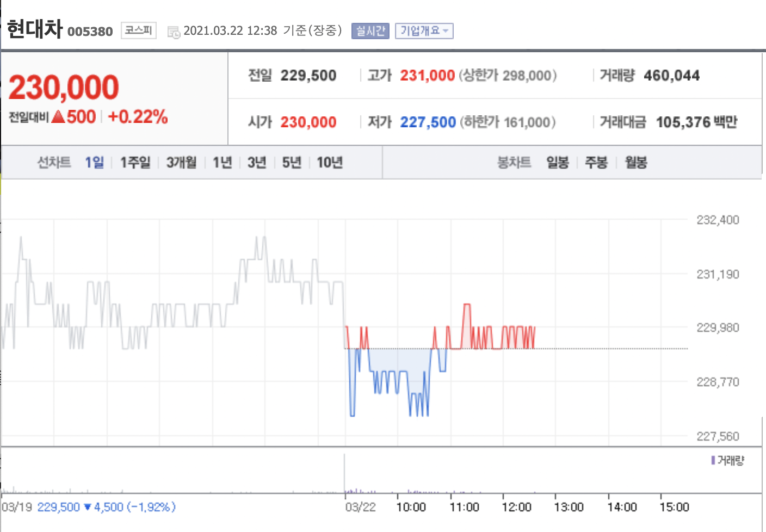Click the current price 230,000 in large red
The height and width of the screenshot is (532, 766).
(64, 87)
